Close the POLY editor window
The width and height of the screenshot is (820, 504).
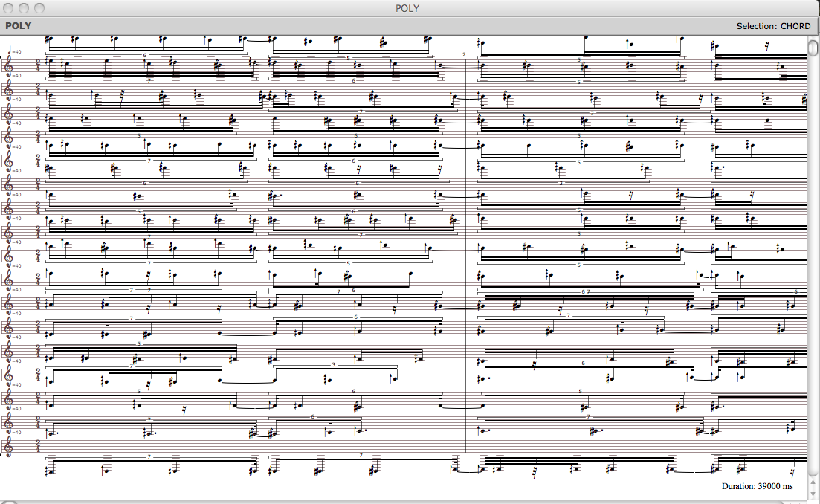coord(10,8)
